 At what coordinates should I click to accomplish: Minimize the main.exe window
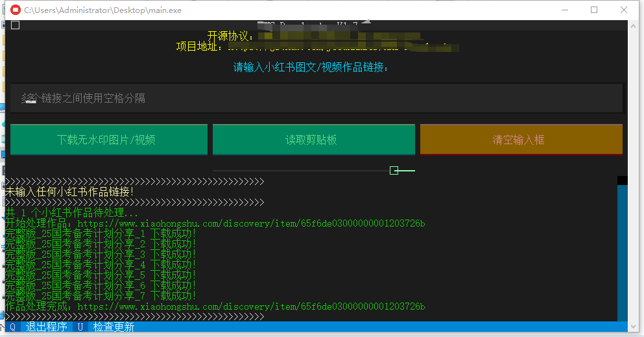click(565, 10)
